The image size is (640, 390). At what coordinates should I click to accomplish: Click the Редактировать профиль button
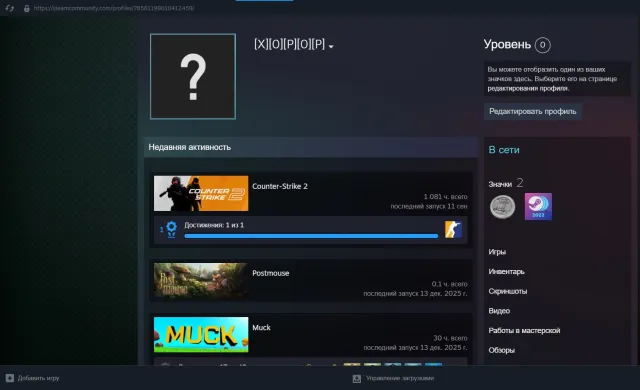533,111
